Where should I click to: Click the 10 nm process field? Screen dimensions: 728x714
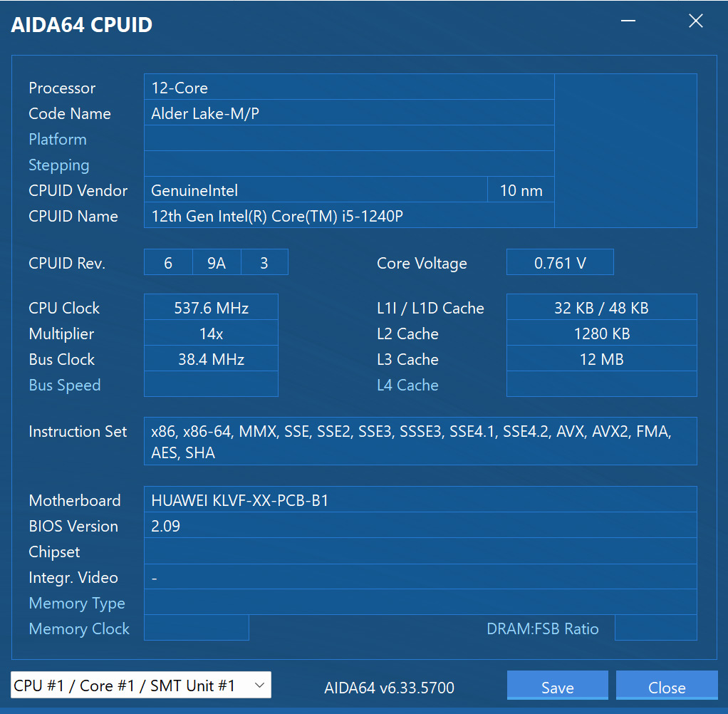[521, 190]
